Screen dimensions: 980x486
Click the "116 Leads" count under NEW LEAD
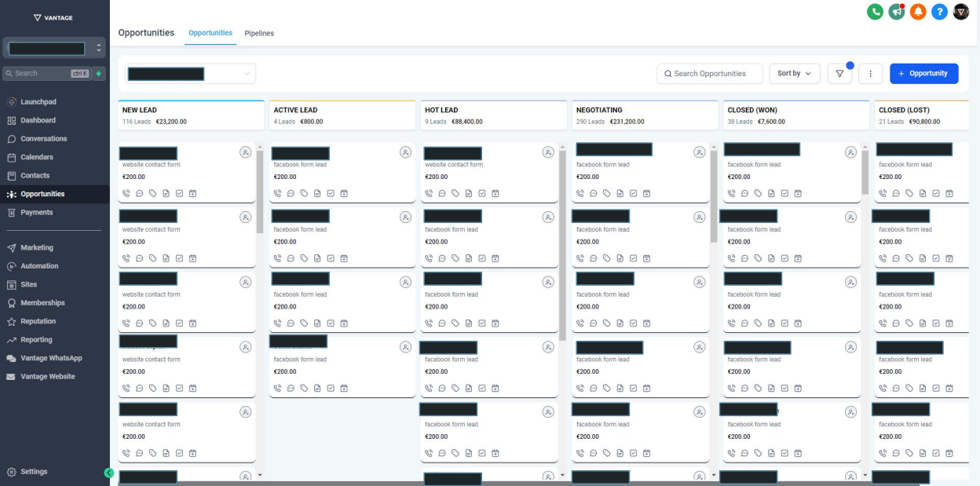tap(137, 122)
